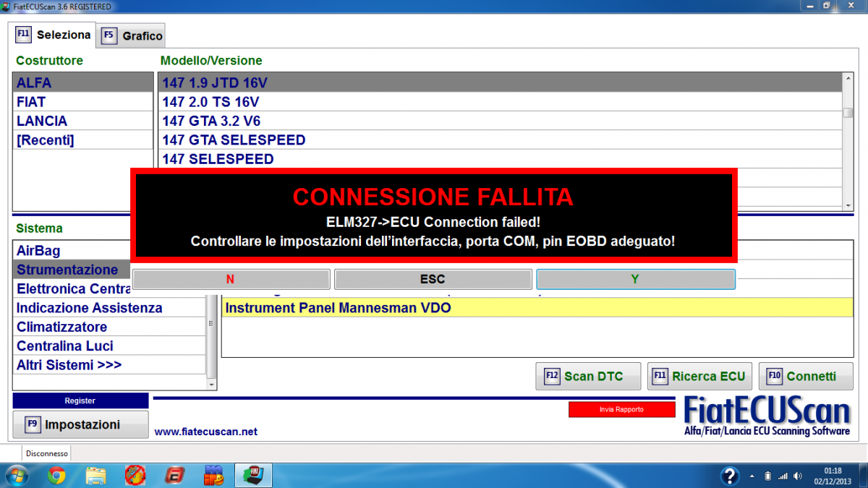Switch to the Seleziona tab
This screenshot has width=868, height=488.
click(54, 34)
